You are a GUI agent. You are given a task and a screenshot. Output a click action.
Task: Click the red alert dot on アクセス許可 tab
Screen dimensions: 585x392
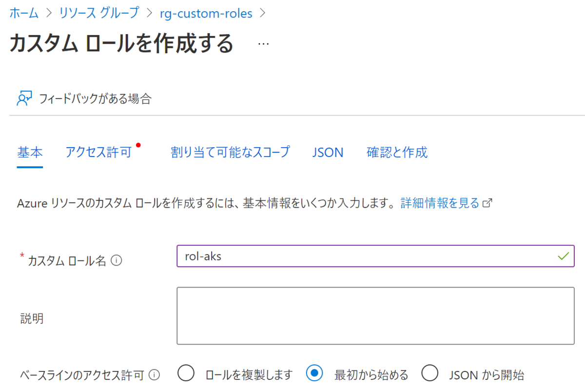pyautogui.click(x=138, y=144)
